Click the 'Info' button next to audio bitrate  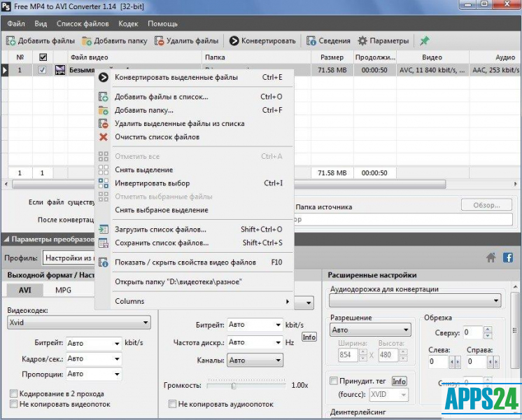click(x=309, y=337)
